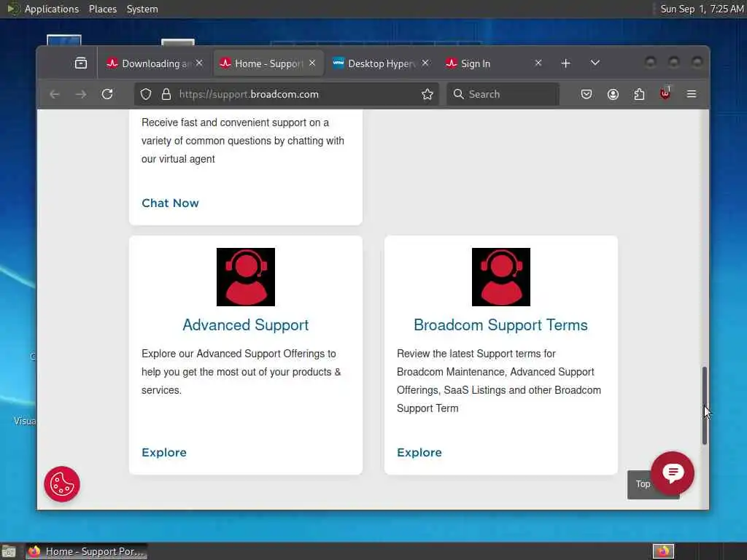This screenshot has height=560, width=747.
Task: Open the Advanced Support heading link
Action: click(x=246, y=324)
